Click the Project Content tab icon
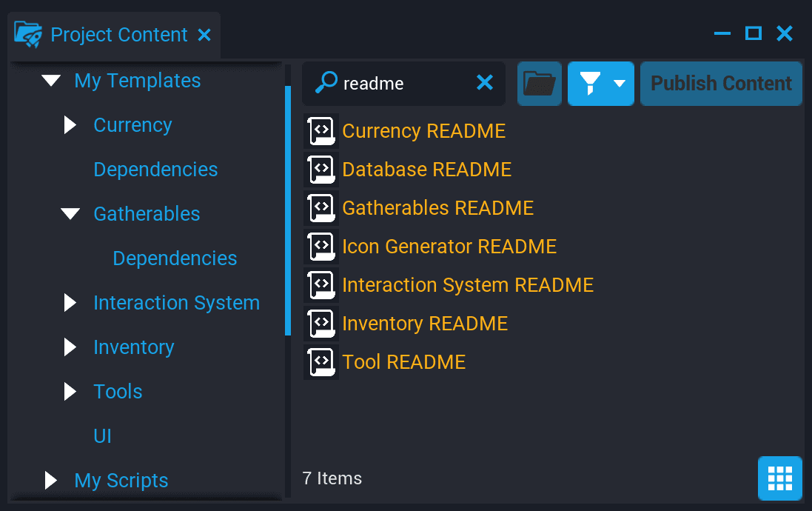 pyautogui.click(x=28, y=33)
